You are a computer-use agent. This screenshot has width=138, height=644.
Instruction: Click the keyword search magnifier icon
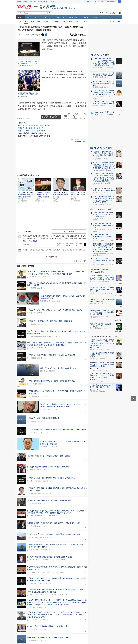(49, 13)
